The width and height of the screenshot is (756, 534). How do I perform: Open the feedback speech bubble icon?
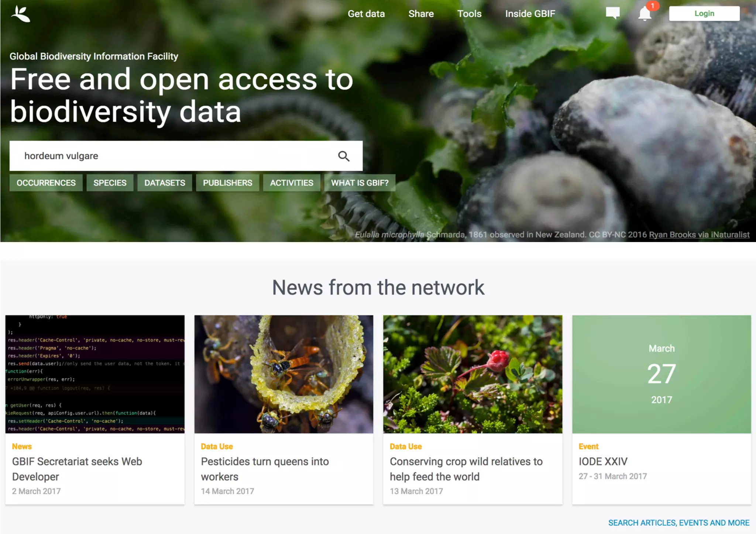612,13
